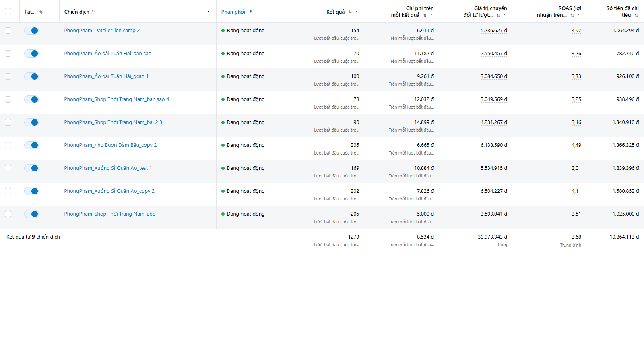Click sort arrows for Số tiền đã chi tiêu
Screen dimensions: 644x342
(x=636, y=15)
